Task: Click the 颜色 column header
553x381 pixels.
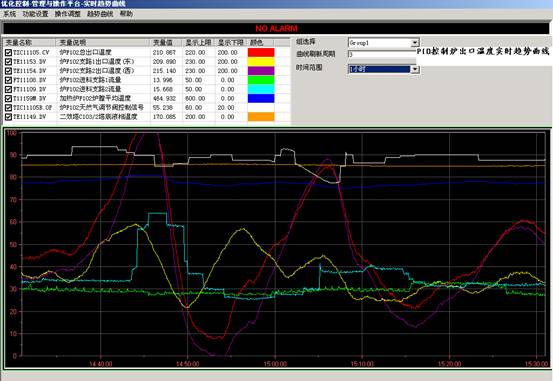Action: [x=260, y=43]
